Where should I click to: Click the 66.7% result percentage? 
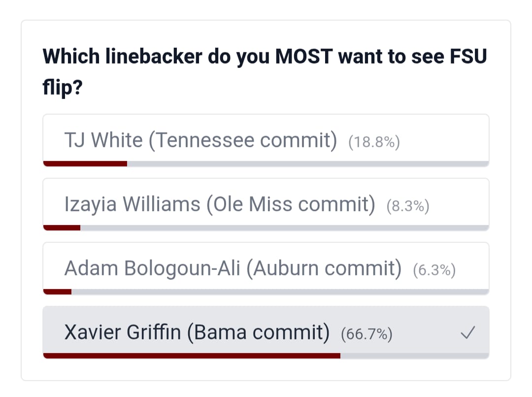point(366,334)
